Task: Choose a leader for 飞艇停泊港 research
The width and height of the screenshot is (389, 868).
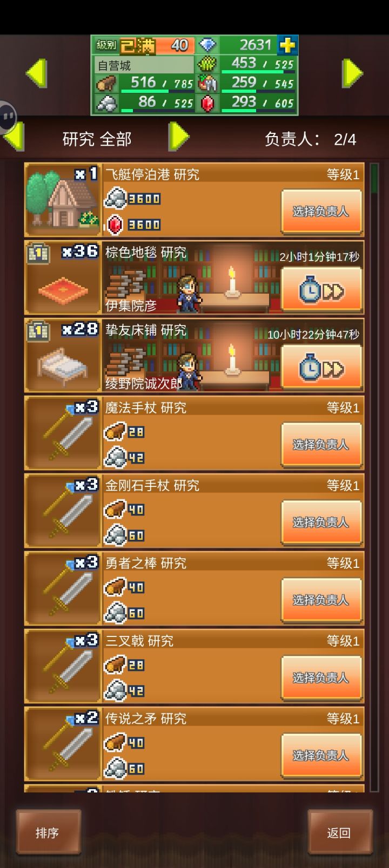Action: point(321,211)
